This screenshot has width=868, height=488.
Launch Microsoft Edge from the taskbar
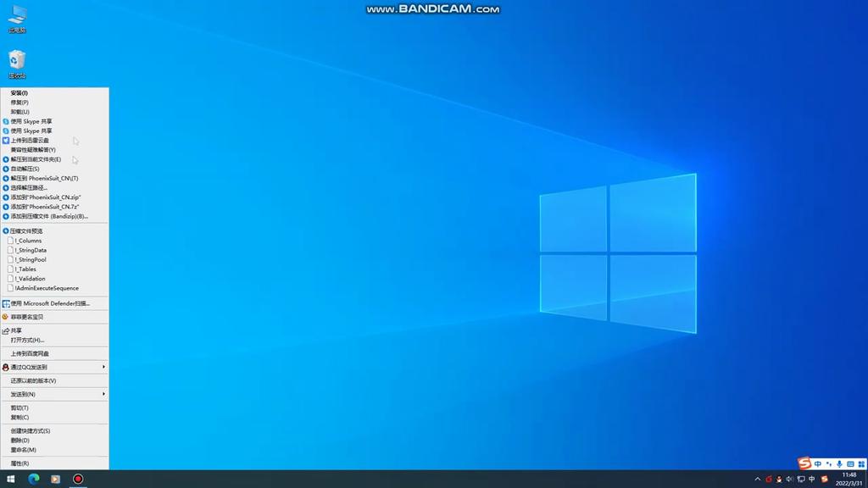click(34, 479)
